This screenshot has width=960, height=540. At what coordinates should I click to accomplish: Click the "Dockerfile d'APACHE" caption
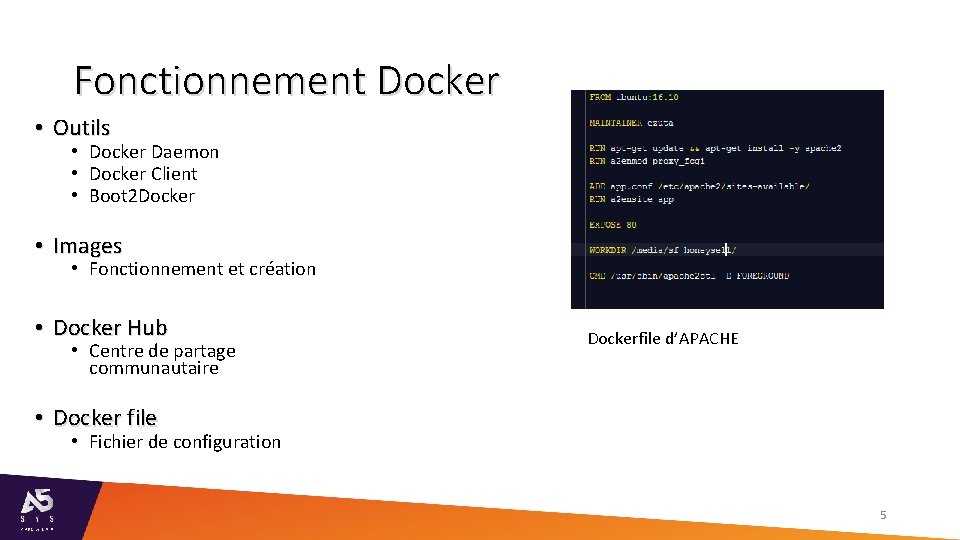[663, 339]
